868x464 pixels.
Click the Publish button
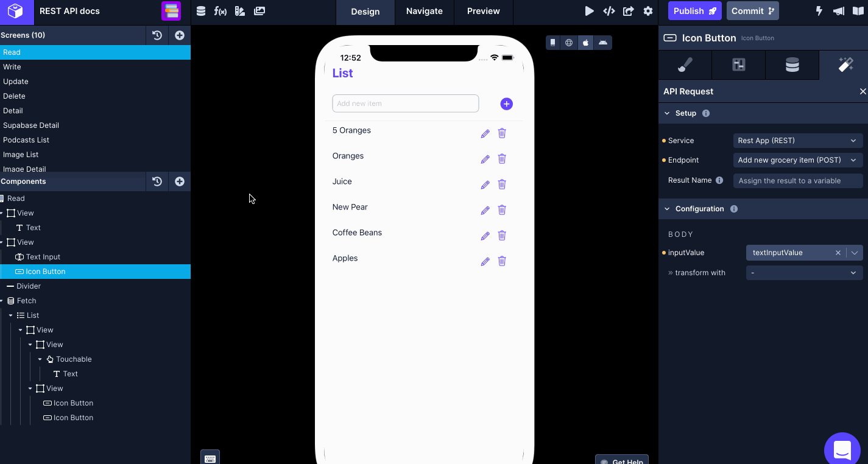(695, 11)
